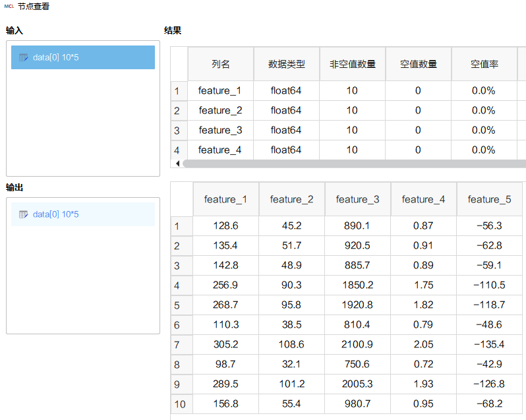Click the MCL logo icon in the title
Screen dimensions: 526x420
[9, 7]
